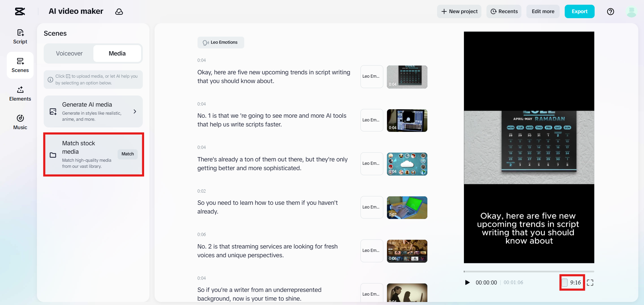
Task: Open thumbnail for the 'No. 1' AI tools scene
Action: coord(407,120)
